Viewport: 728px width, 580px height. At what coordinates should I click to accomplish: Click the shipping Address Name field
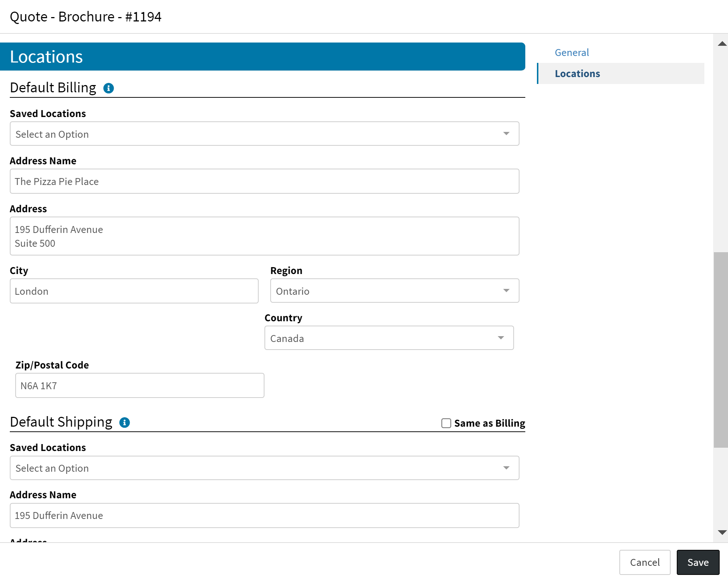[x=264, y=515]
